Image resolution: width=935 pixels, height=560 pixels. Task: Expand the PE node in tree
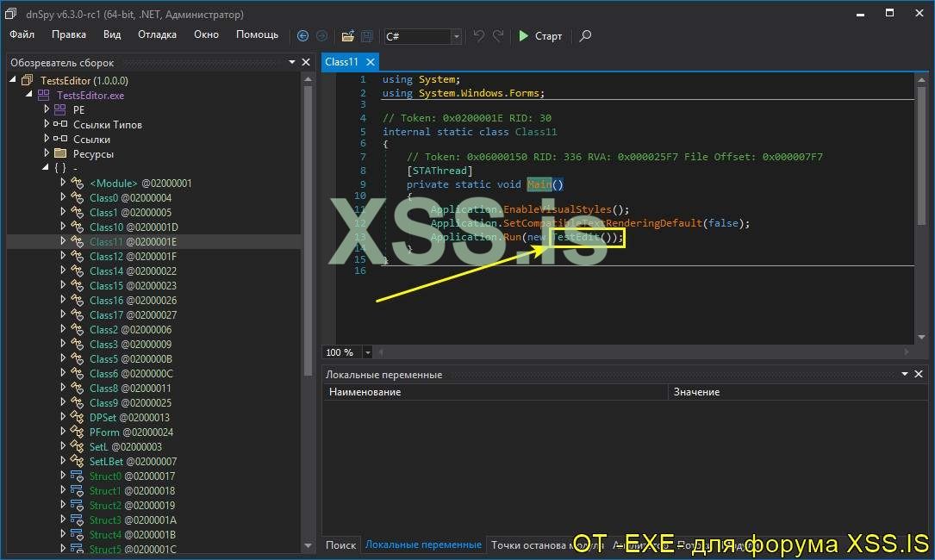[x=47, y=109]
